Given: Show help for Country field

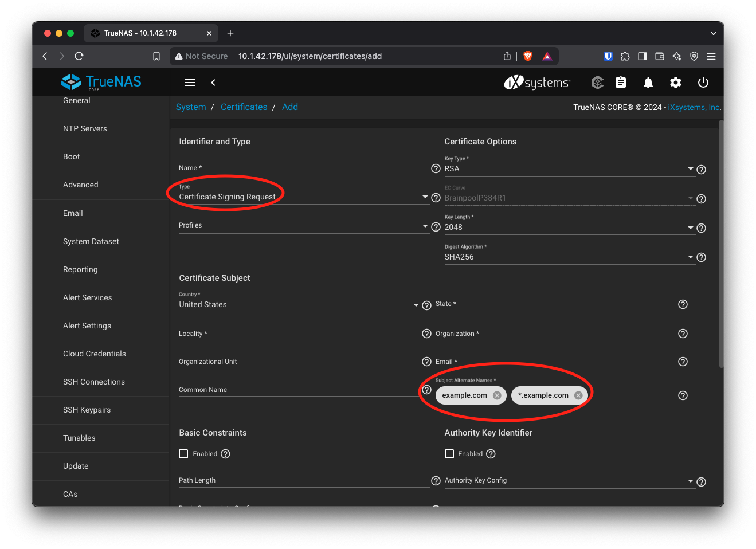Looking at the screenshot, I should pos(426,305).
